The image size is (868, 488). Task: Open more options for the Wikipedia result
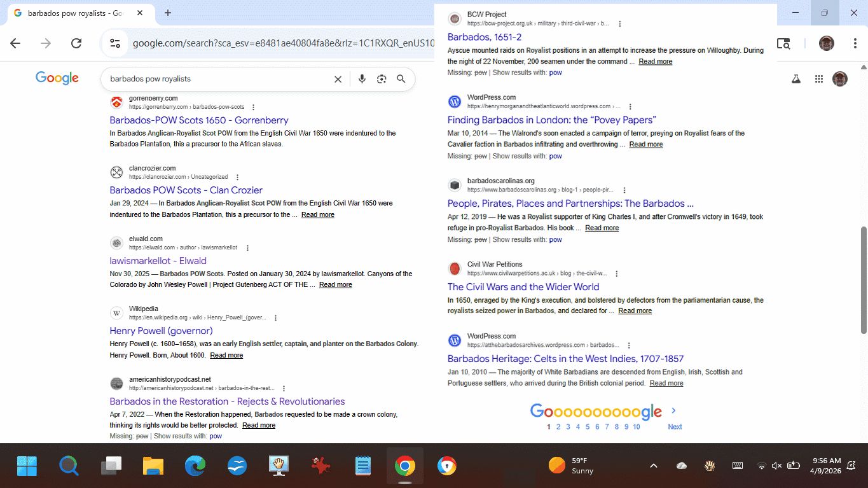point(275,317)
